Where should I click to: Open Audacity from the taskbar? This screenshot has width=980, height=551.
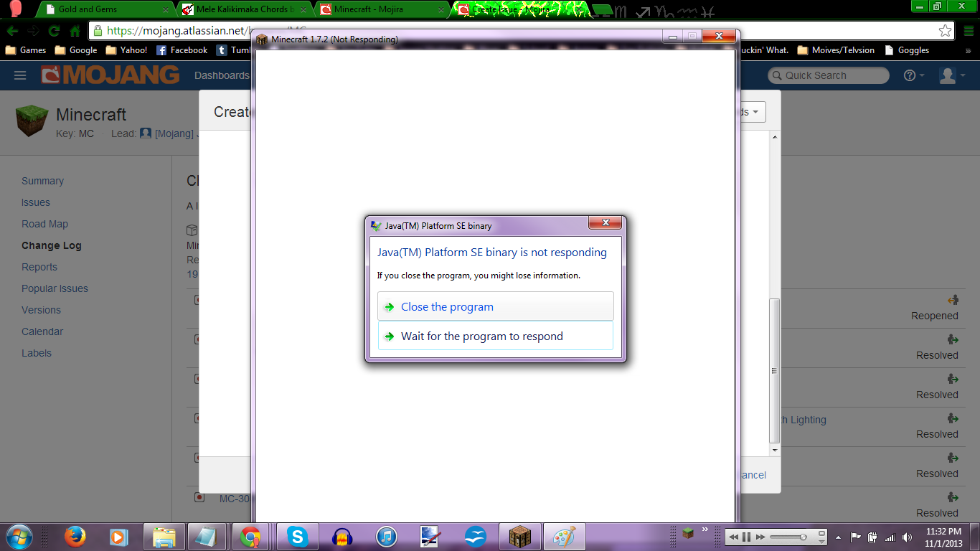[342, 537]
